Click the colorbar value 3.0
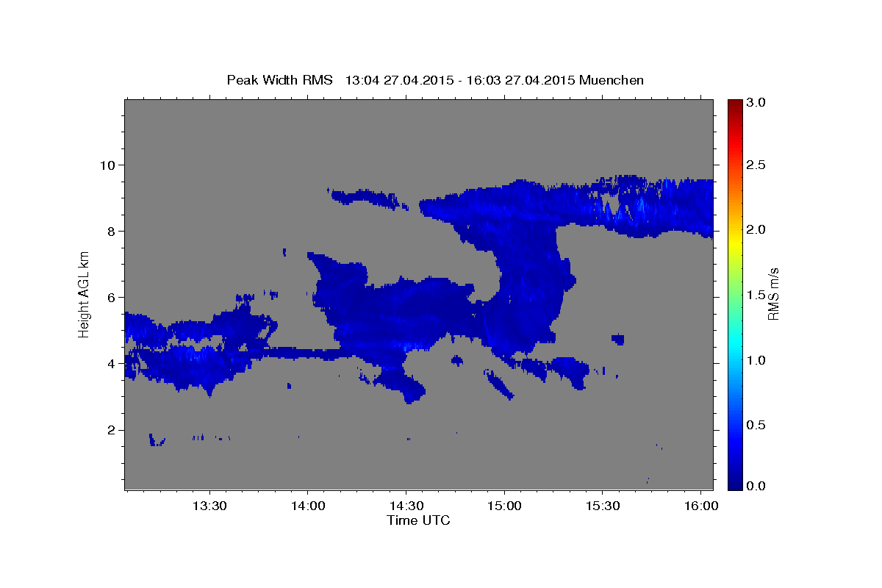 pyautogui.click(x=757, y=103)
